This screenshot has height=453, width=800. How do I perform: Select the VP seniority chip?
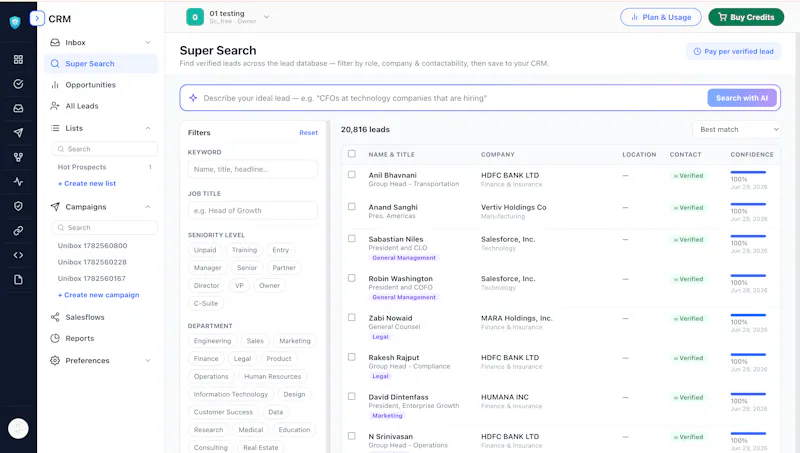(x=239, y=286)
